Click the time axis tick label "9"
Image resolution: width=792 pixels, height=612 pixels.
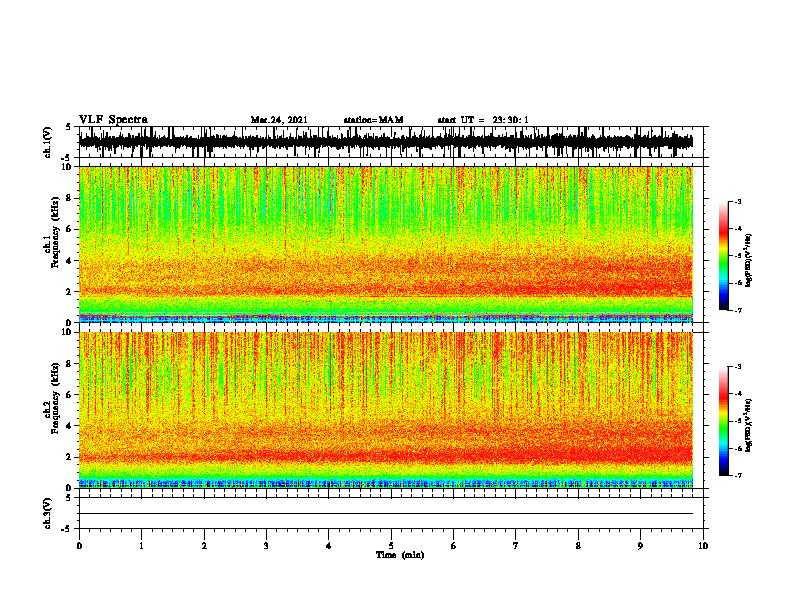(x=640, y=546)
